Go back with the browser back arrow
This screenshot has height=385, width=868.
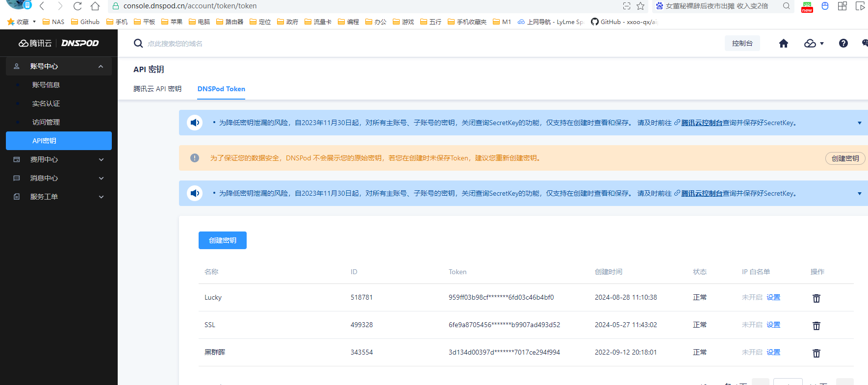click(x=42, y=6)
